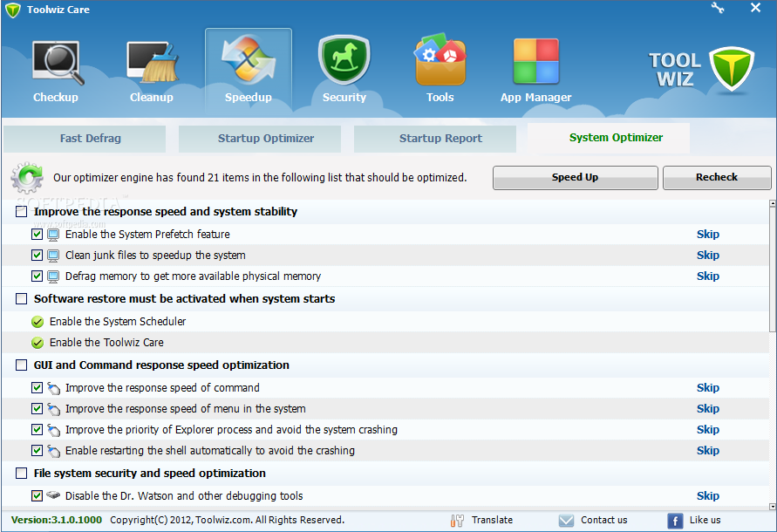Click the Like us link

[705, 520]
